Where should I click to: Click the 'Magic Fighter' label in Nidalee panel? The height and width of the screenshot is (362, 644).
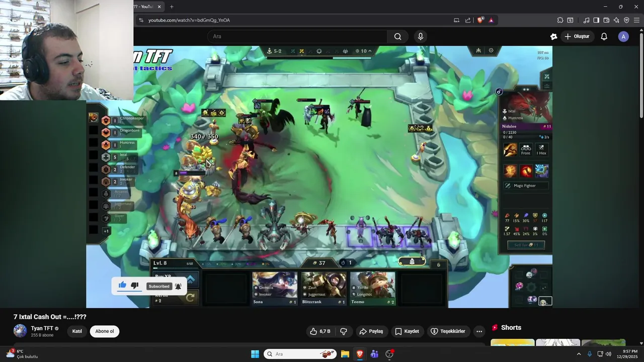point(525,186)
